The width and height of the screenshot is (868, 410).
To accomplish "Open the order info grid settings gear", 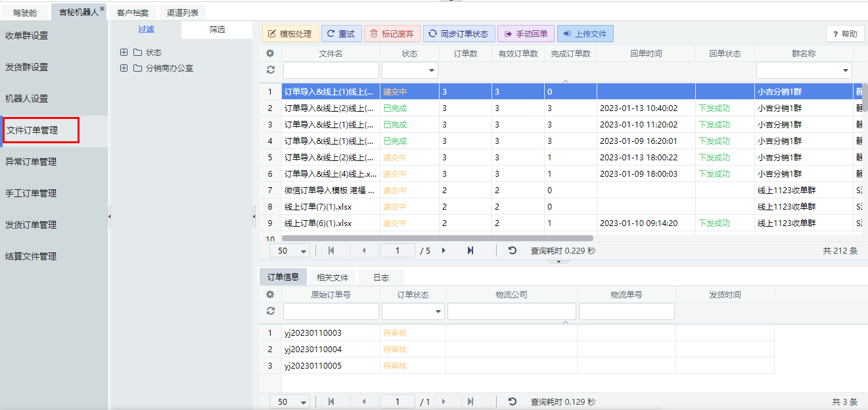I will [x=270, y=294].
